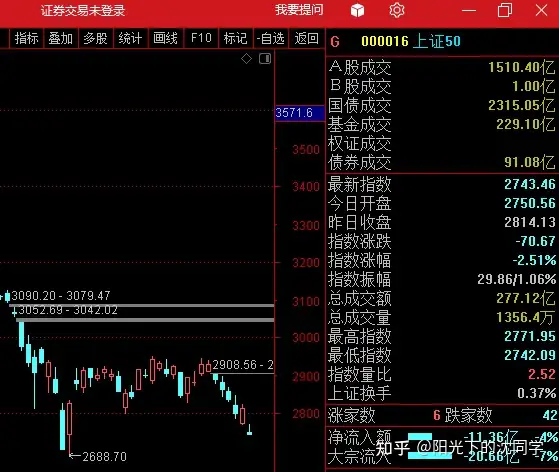Click 涨家数 count 6
The image size is (559, 472).
(x=437, y=415)
